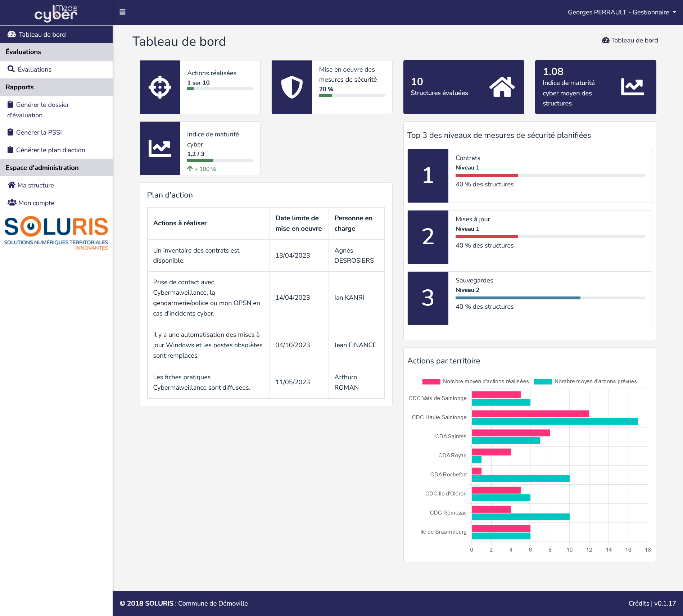The width and height of the screenshot is (683, 616).
Task: Open Générer le plan d'action
Action: [x=50, y=150]
